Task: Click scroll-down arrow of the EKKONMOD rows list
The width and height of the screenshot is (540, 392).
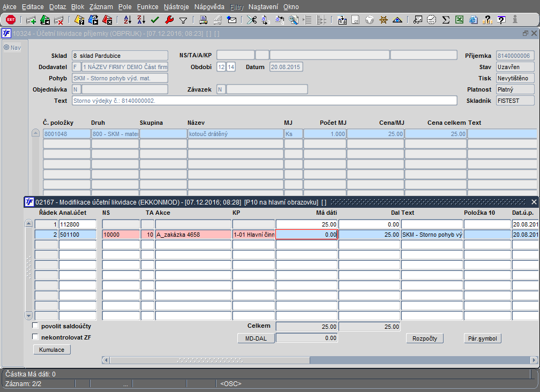Action: point(29,315)
